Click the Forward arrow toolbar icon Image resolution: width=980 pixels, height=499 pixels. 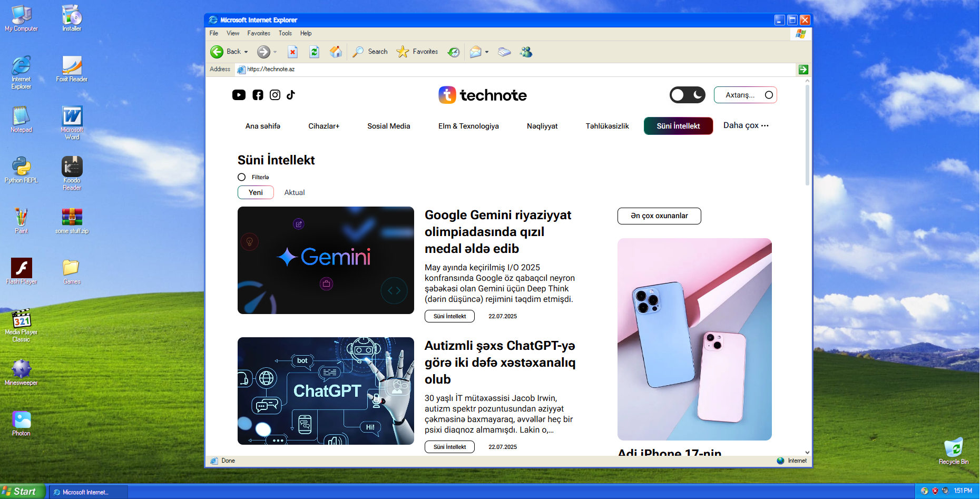(x=263, y=52)
